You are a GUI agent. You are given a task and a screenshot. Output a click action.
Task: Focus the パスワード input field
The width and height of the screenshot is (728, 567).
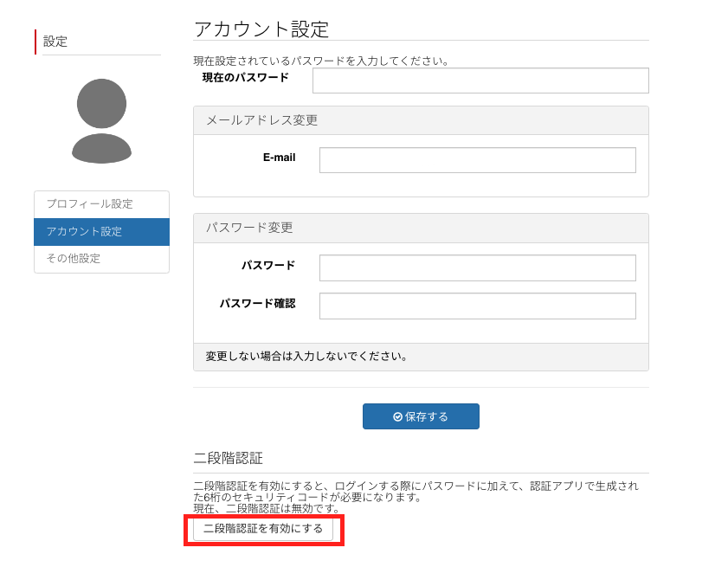coord(477,268)
